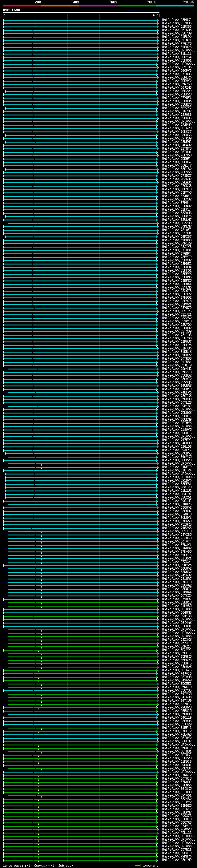Select hit label UniRef100_A5L1G3
The height and width of the screenshot is (868, 197).
click(x=176, y=832)
